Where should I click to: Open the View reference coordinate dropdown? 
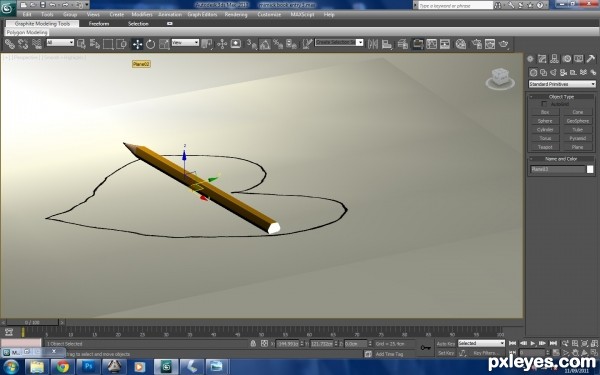coord(185,42)
